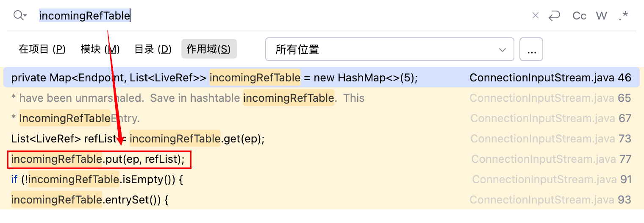This screenshot has height=223, width=644.
Task: Open the scope chooser ellipsis button
Action: tap(531, 50)
